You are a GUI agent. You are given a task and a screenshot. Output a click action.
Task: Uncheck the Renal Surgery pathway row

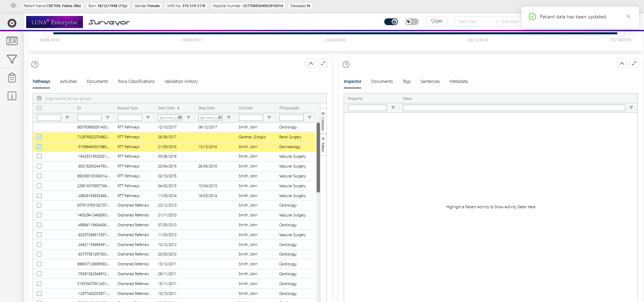click(39, 137)
